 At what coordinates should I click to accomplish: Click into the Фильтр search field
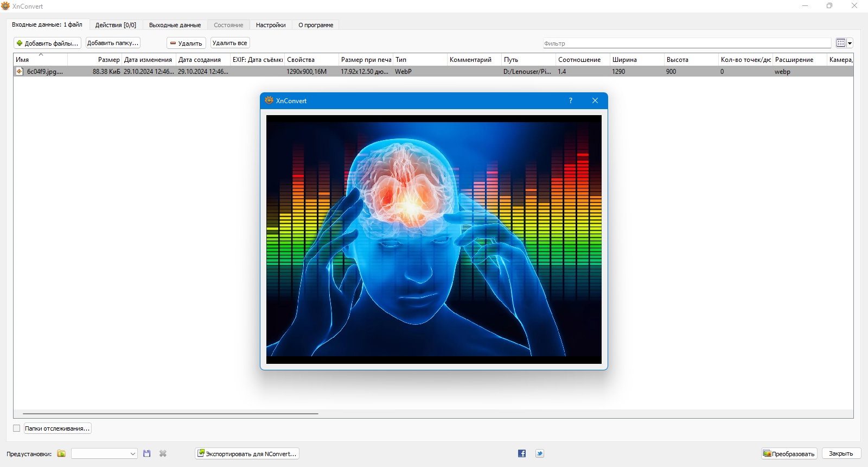point(686,43)
